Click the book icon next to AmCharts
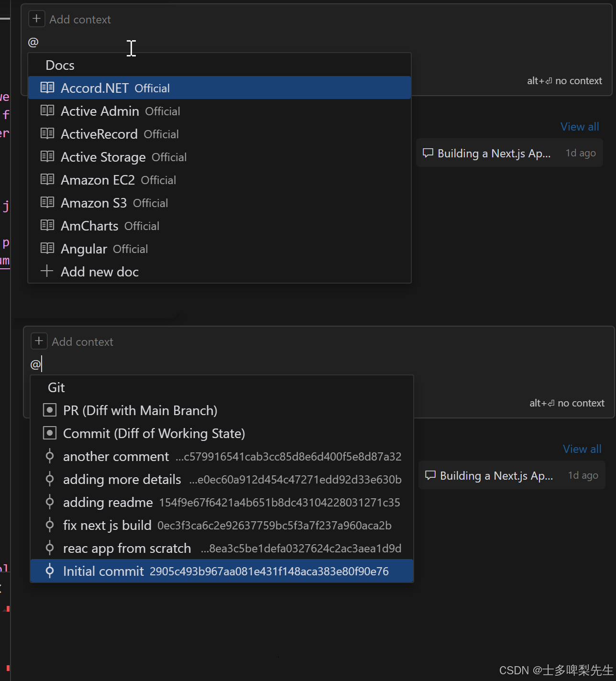Viewport: 616px width, 681px height. pos(47,225)
